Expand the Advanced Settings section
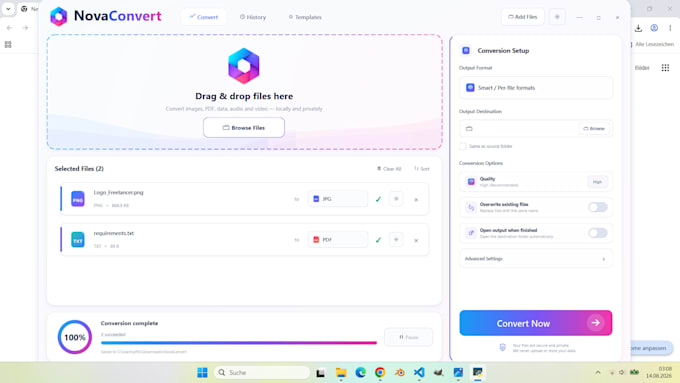This screenshot has width=680, height=383. pyautogui.click(x=536, y=259)
